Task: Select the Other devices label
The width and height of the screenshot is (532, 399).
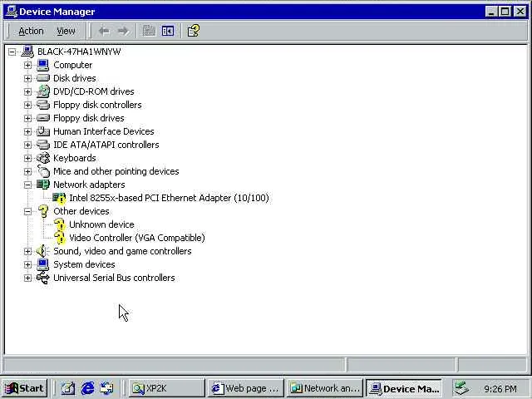Action: coord(81,211)
